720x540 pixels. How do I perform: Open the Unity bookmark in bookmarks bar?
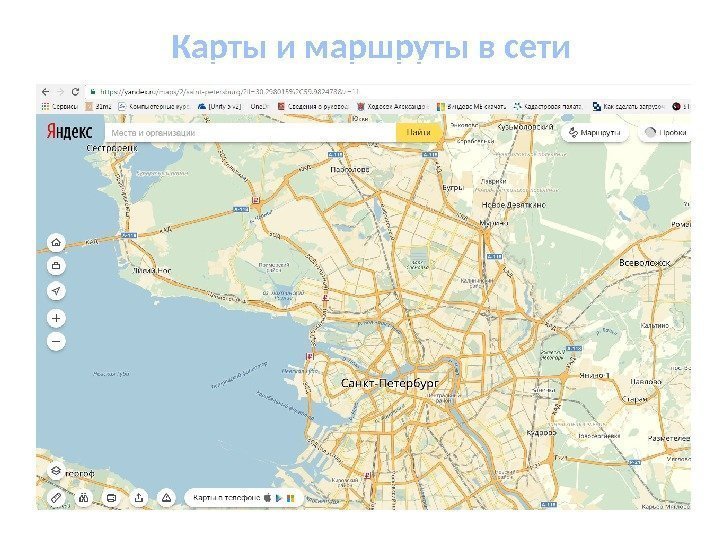point(219,107)
